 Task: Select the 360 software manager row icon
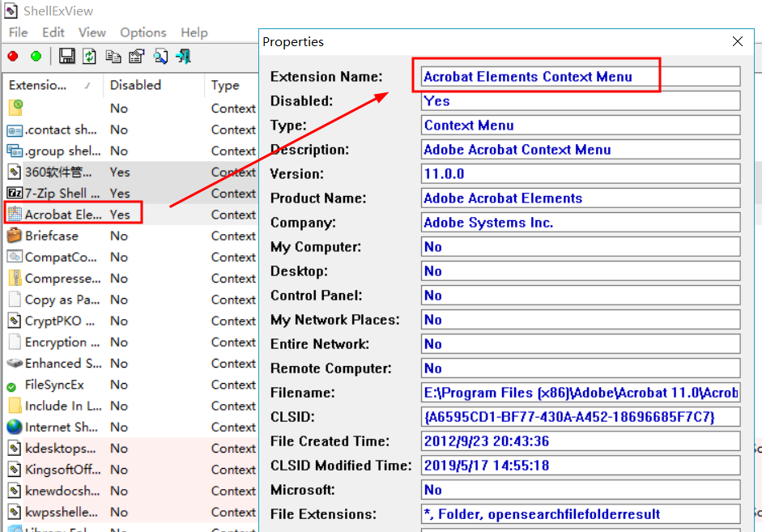[x=15, y=172]
